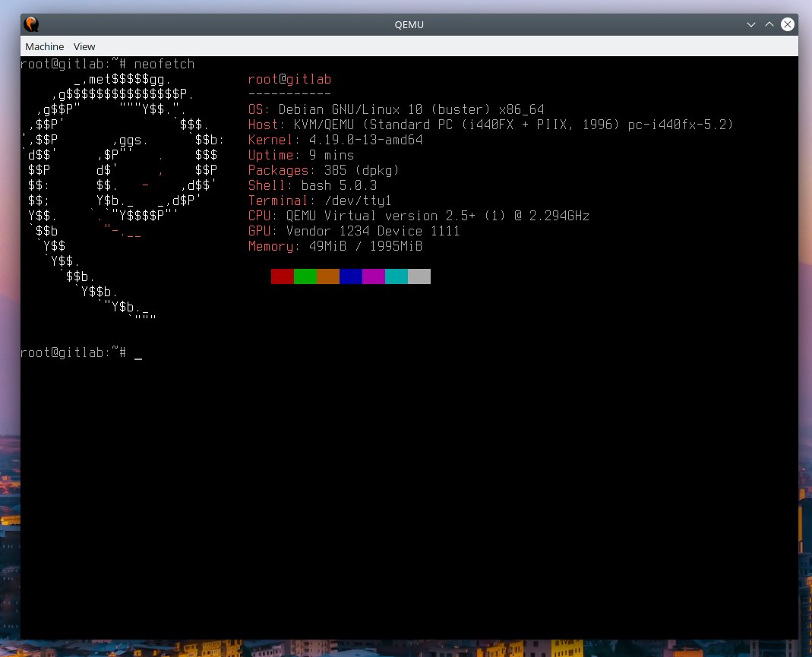Click the 'Memory: 49MiB / 1995MiB' line
The height and width of the screenshot is (657, 812).
(335, 246)
